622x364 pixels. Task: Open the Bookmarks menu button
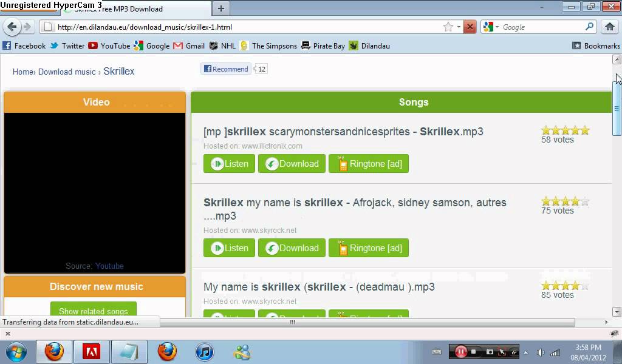click(596, 46)
